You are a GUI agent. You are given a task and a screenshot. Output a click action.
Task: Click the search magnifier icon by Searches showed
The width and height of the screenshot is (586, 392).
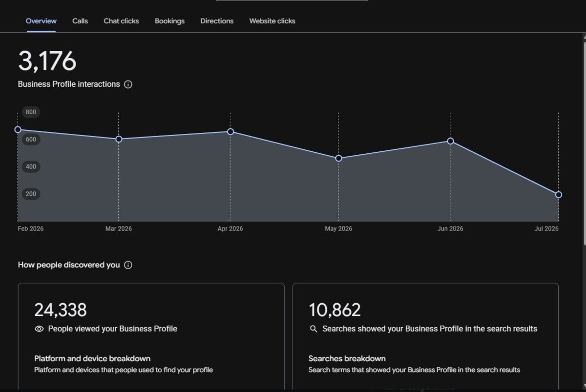pos(314,329)
